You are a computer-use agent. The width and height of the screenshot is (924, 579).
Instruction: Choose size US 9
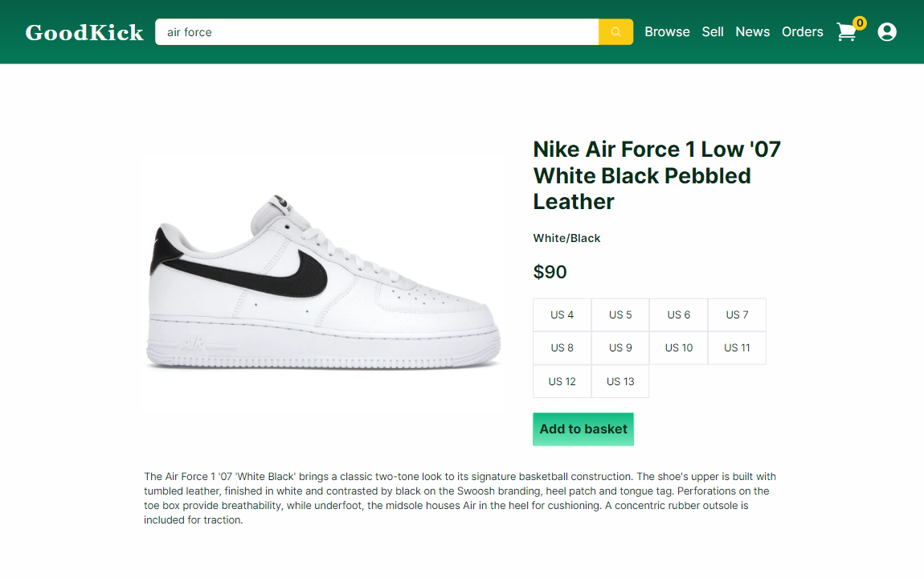pyautogui.click(x=620, y=348)
